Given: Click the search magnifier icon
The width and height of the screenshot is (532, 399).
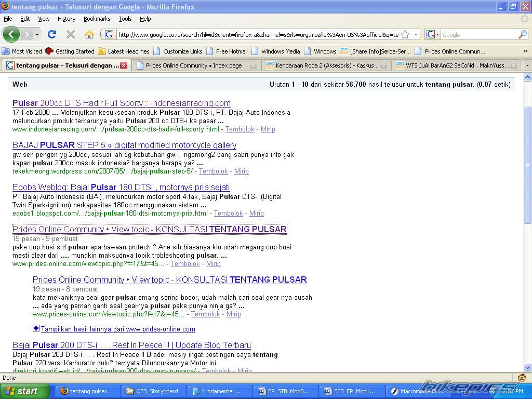Looking at the screenshot, I should click(523, 34).
